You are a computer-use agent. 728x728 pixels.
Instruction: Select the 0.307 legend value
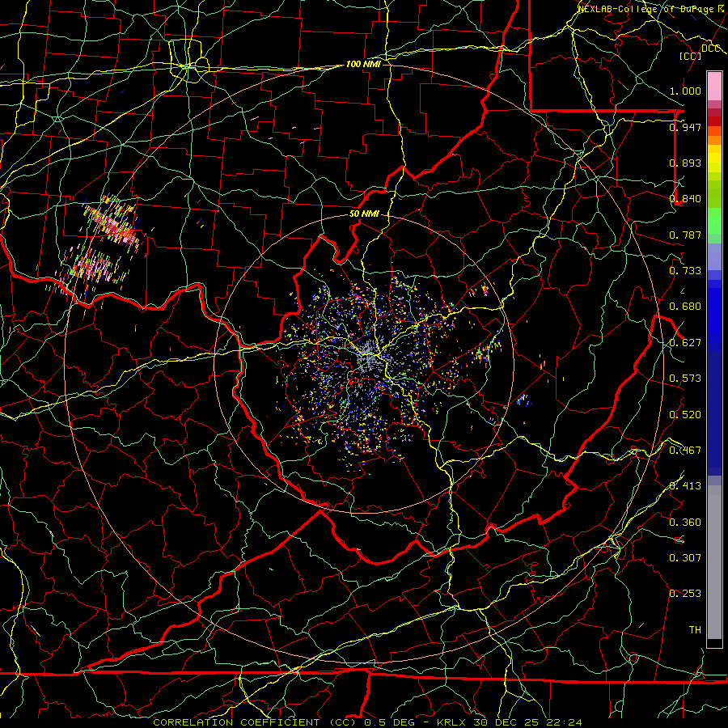(685, 558)
